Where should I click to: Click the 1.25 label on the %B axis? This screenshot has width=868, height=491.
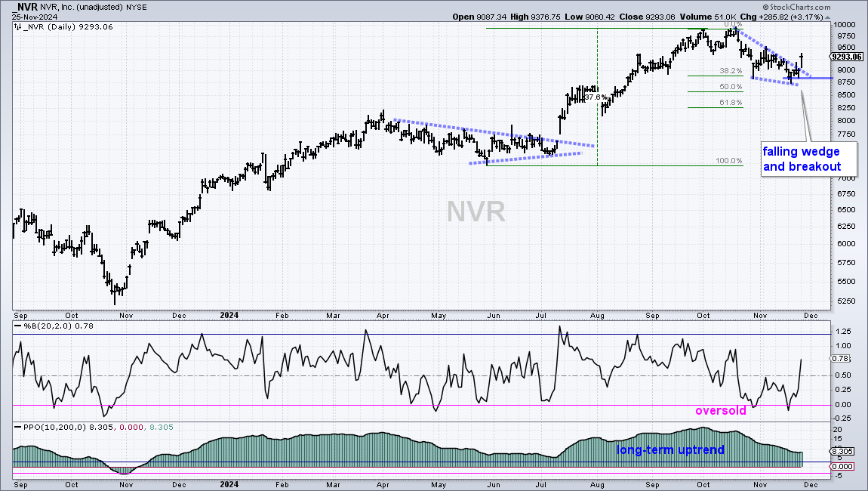click(842, 332)
